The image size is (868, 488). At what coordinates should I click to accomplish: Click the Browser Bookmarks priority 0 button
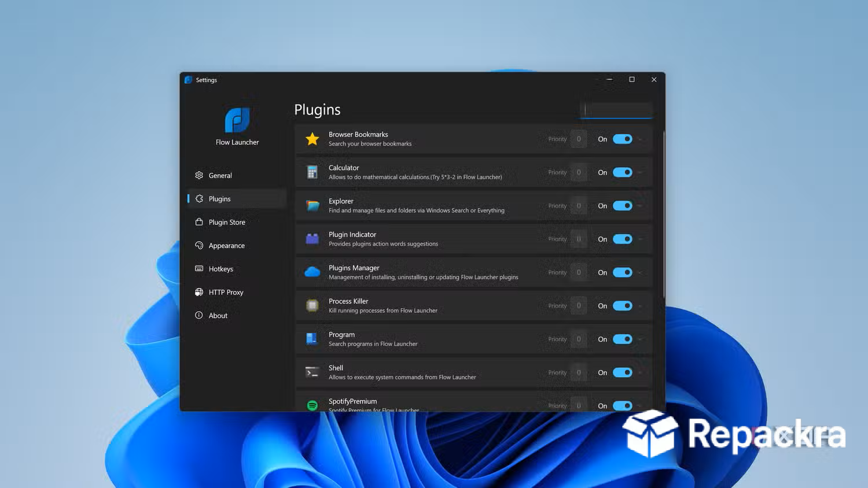tap(579, 139)
